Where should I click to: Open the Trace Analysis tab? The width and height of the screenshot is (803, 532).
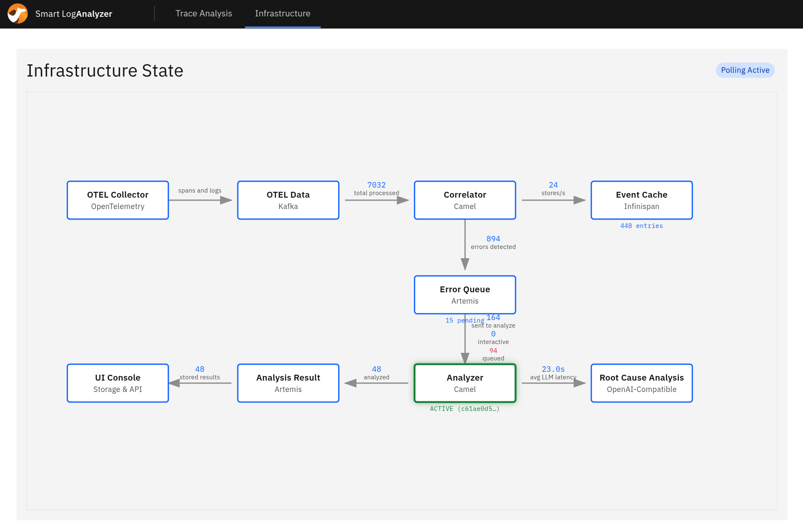tap(204, 13)
